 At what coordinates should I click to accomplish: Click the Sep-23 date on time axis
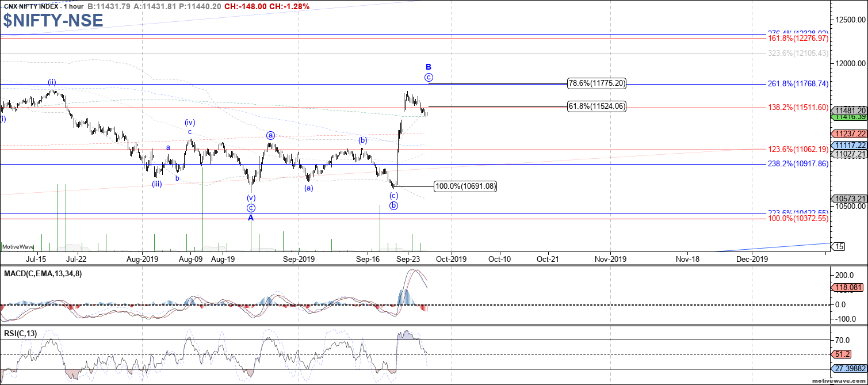(x=407, y=260)
